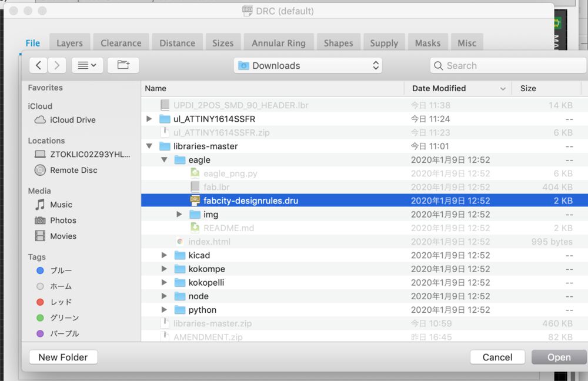Switch to the Layers tab in DRC
Screen dimensions: 588x381
(x=70, y=43)
